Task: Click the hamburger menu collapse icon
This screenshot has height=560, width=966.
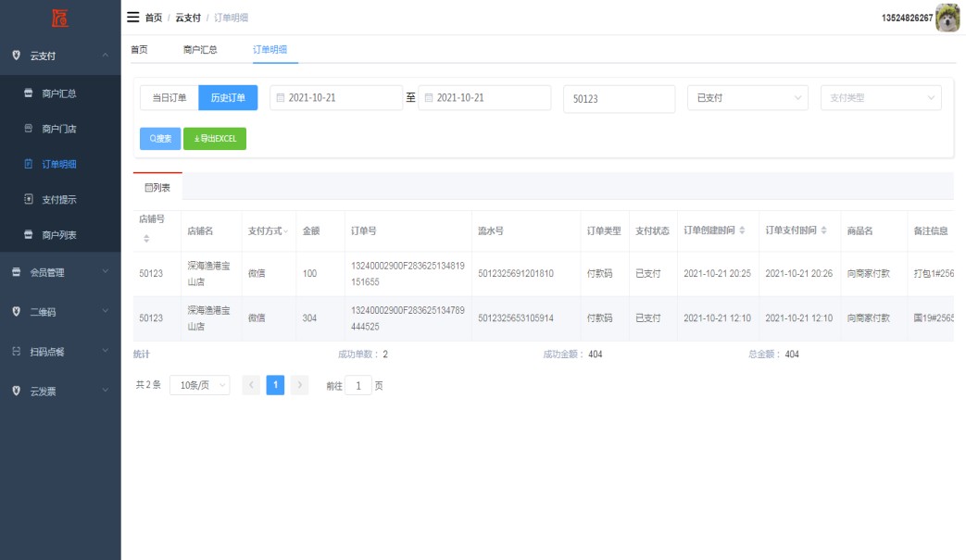Action: point(133,18)
